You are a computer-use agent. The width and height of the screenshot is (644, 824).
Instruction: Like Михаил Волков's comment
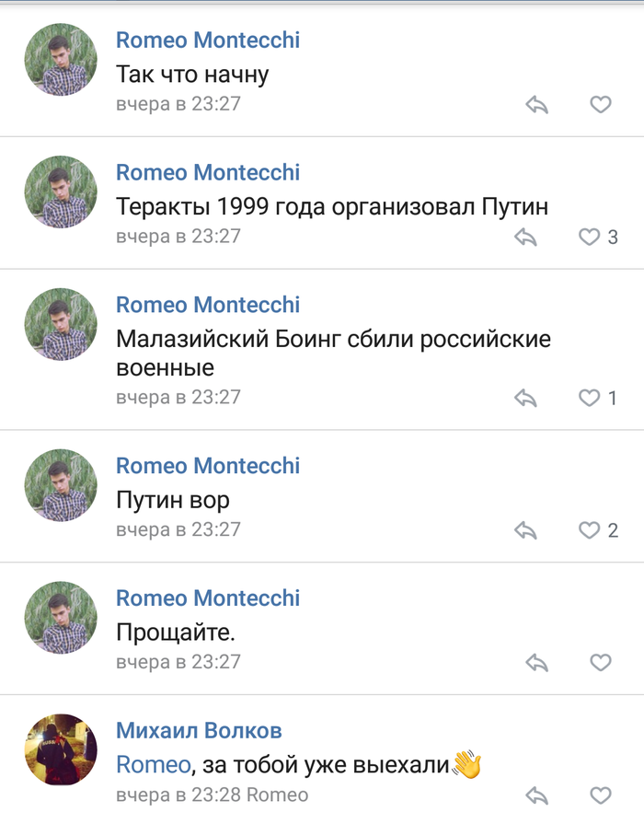pyautogui.click(x=600, y=795)
